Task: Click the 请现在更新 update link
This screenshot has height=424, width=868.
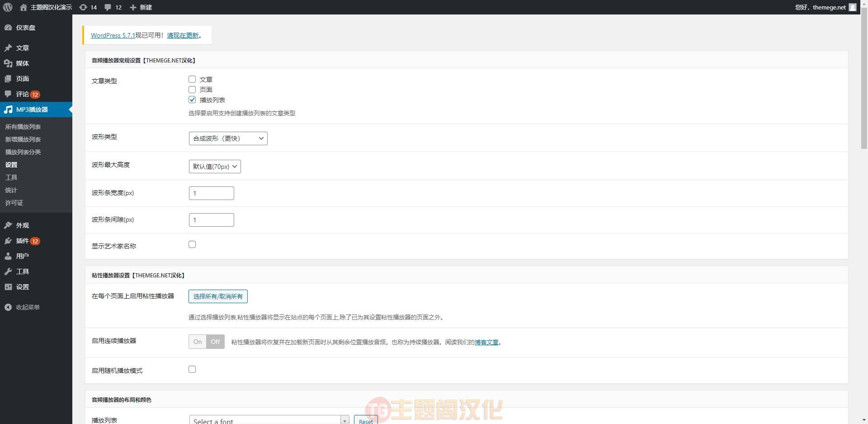Action: pos(183,35)
